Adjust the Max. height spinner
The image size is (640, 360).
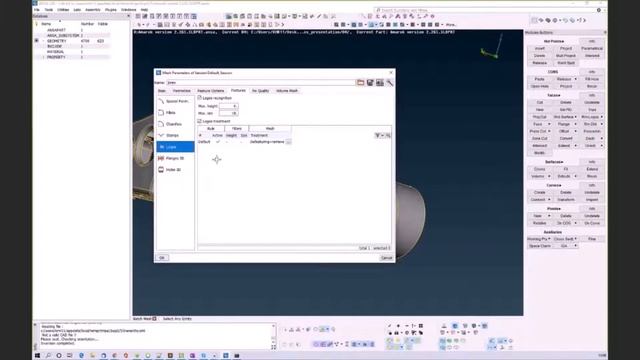tap(229, 106)
